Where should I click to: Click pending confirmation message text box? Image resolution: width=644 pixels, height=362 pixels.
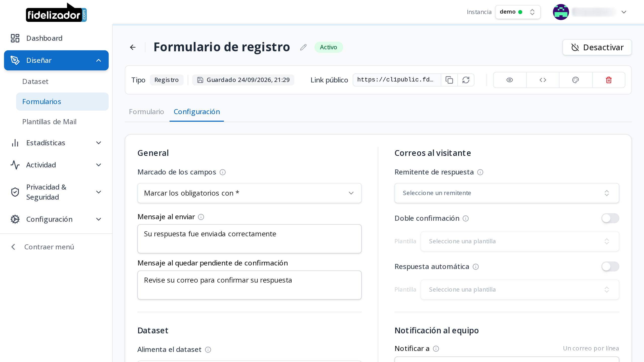(x=250, y=285)
